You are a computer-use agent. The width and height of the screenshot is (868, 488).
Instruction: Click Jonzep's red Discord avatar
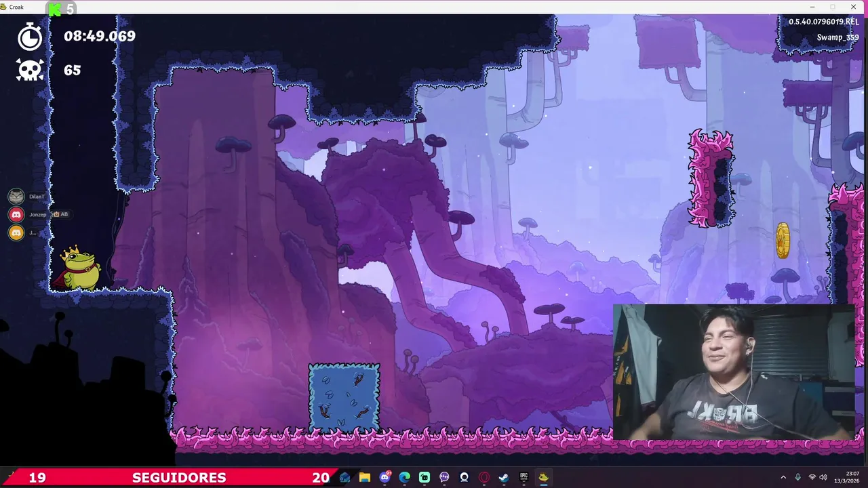coord(16,214)
